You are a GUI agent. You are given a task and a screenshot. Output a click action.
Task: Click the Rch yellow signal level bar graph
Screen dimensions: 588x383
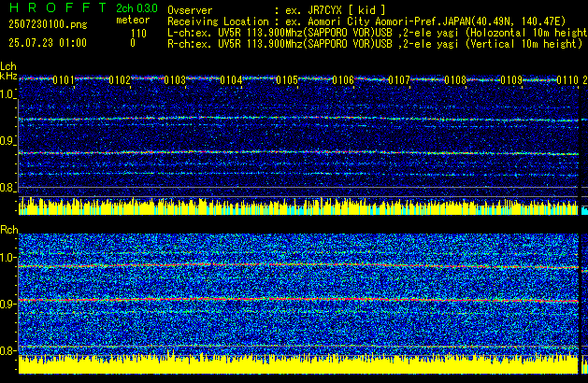[298, 364]
